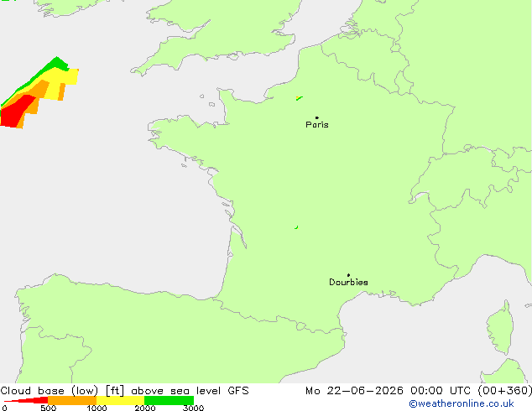This screenshot has height=411, width=532.
Task: Click the forecast date 'Mo 22-06-2026' text
Action: [354, 391]
